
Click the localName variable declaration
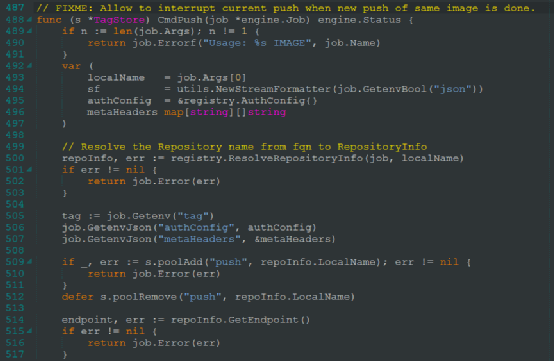click(x=116, y=78)
